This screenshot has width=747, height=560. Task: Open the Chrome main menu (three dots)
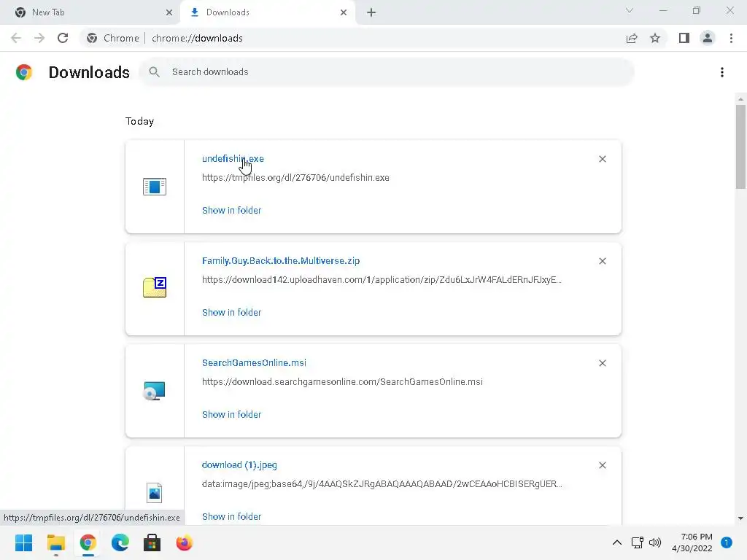[731, 38]
